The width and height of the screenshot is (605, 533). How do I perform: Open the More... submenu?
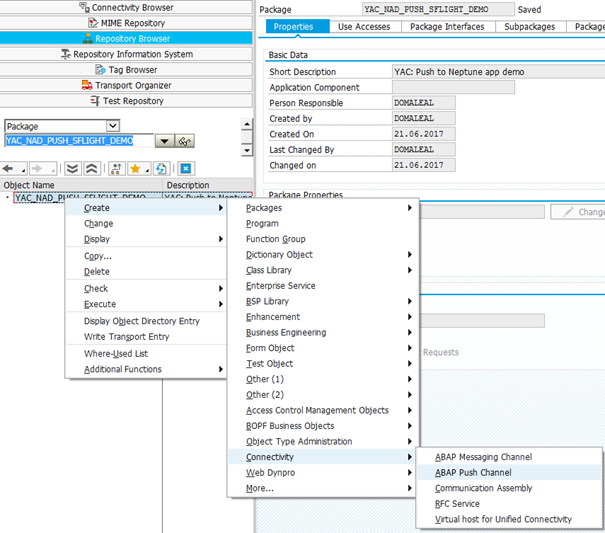[323, 488]
